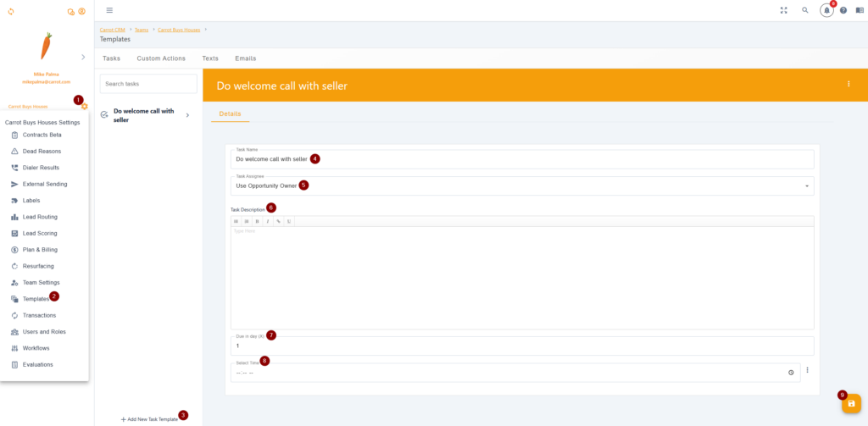
Task: Open three-dot menu in orange header
Action: (x=848, y=85)
